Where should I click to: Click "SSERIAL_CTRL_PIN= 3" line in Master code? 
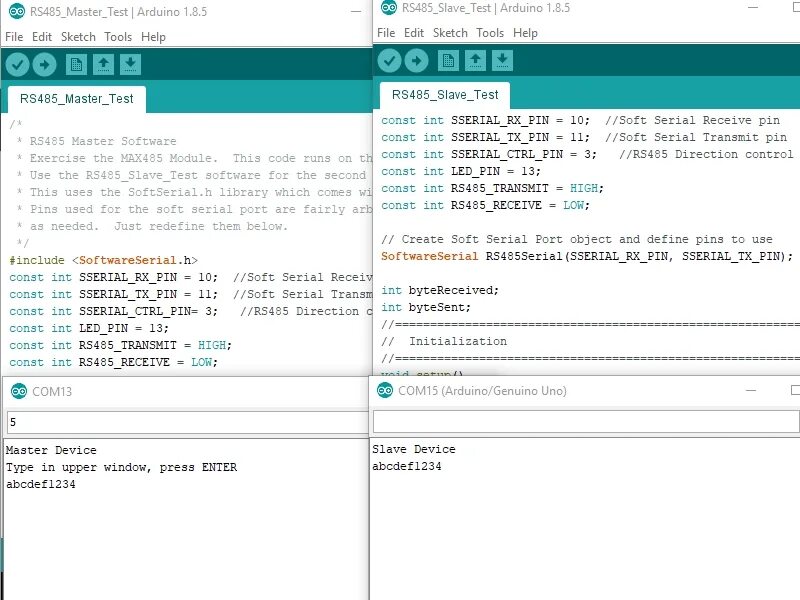click(191, 311)
